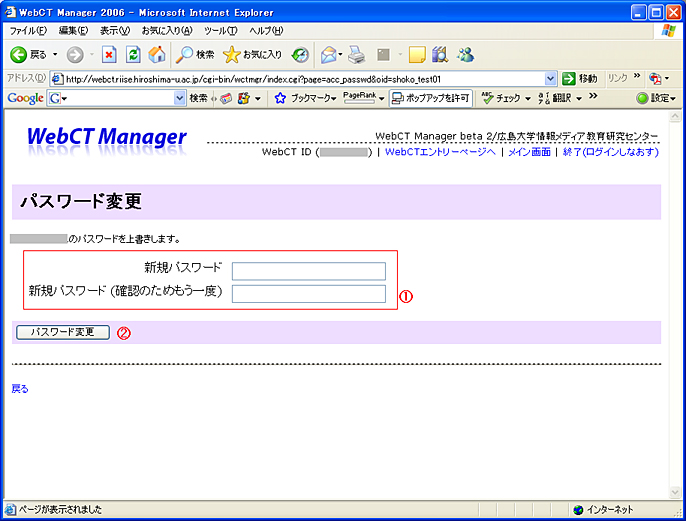Image resolution: width=686 pixels, height=521 pixels.
Task: Expand the Check (チェック) dropdown arrow
Action: (528, 99)
